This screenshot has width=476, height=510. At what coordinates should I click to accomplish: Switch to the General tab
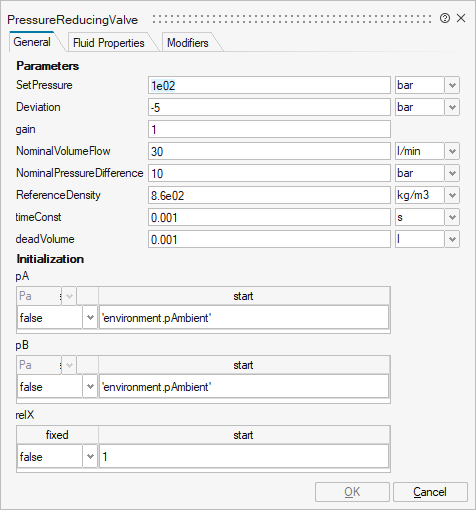(32, 42)
